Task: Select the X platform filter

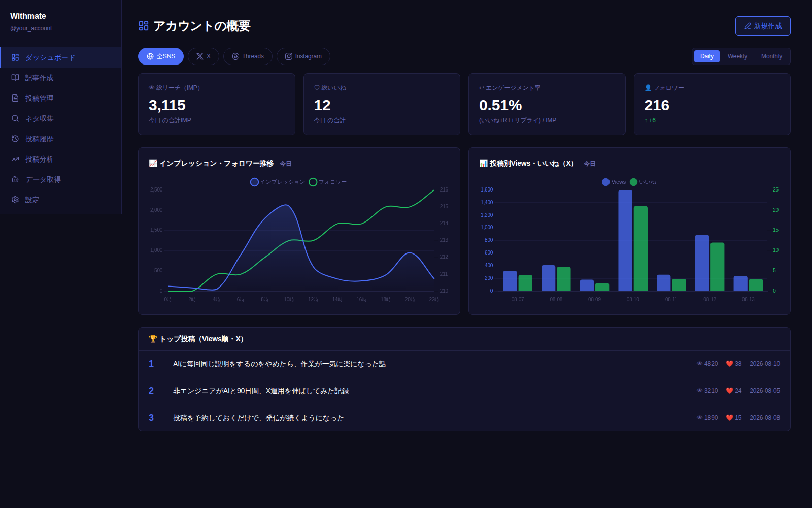Action: [x=204, y=56]
